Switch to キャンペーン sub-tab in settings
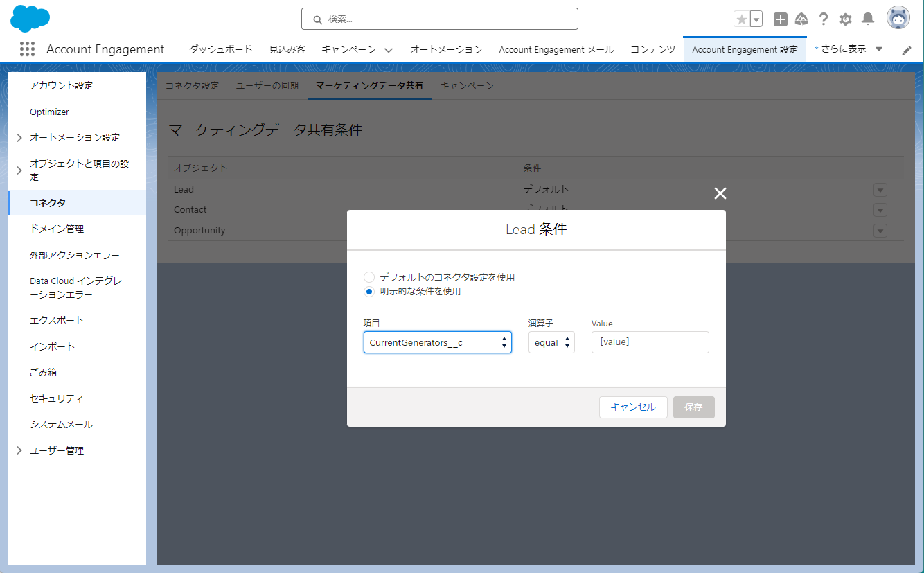Image resolution: width=924 pixels, height=573 pixels. coord(467,85)
